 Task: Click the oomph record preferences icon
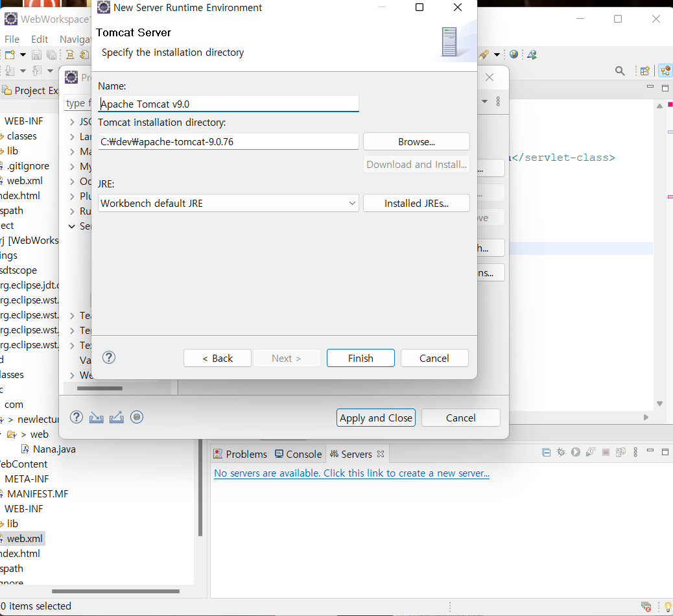click(137, 417)
